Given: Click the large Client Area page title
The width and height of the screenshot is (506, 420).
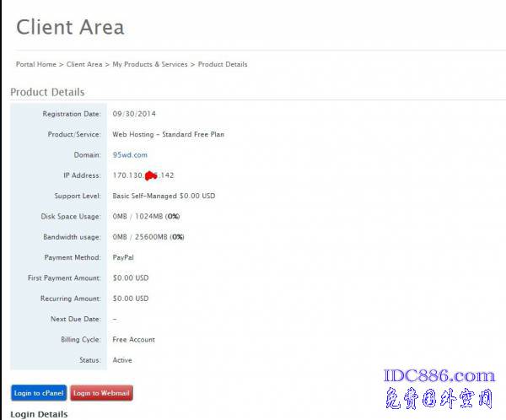Looking at the screenshot, I should click(70, 27).
